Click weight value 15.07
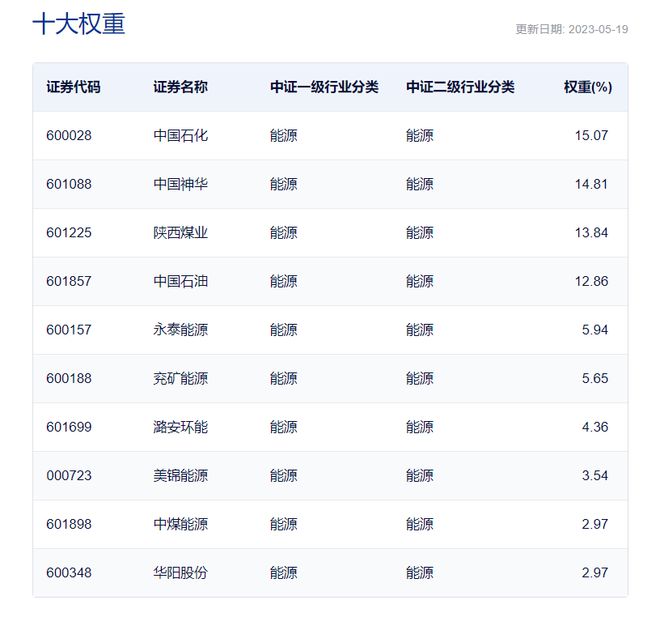The width and height of the screenshot is (660, 617). tap(591, 136)
